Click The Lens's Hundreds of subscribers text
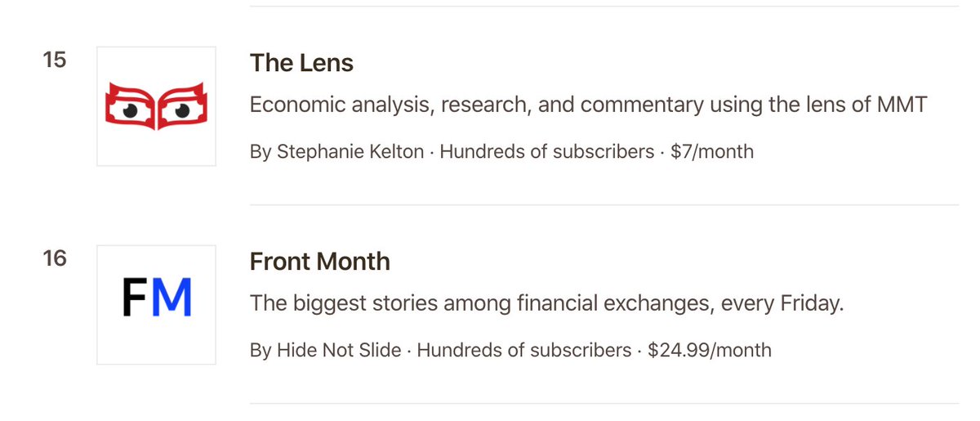Screen dimensions: 980x421 pos(547,152)
